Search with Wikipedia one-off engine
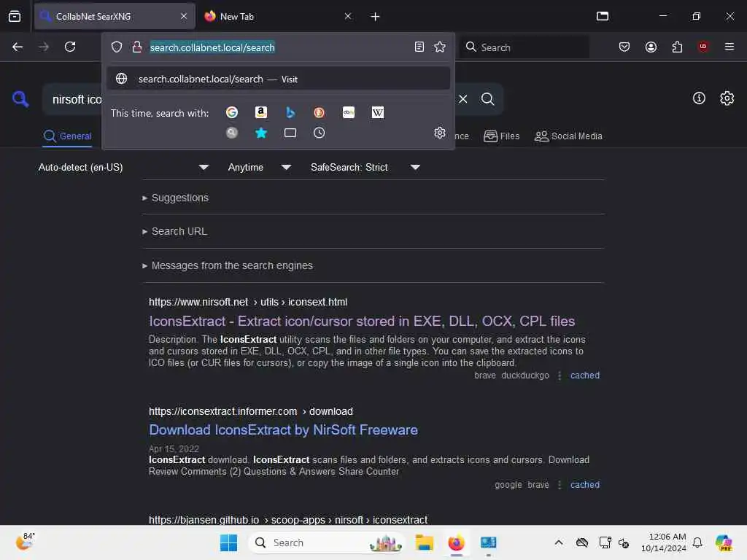 (378, 112)
